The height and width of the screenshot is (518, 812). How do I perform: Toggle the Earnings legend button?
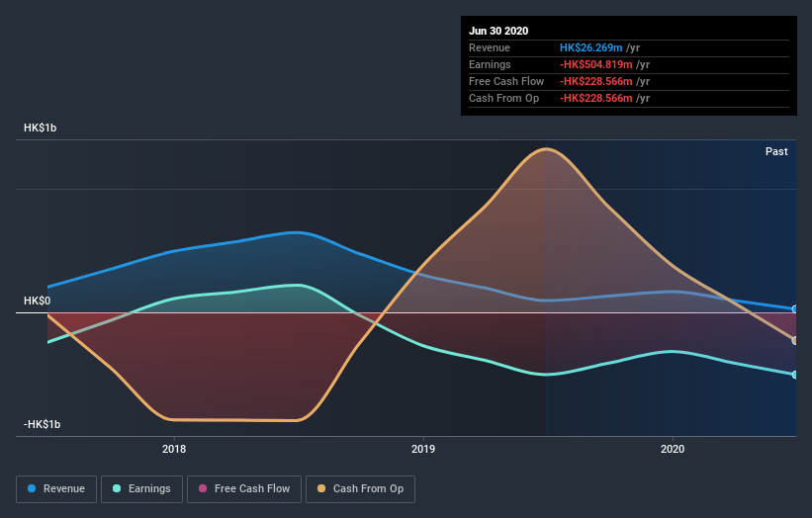[141, 489]
